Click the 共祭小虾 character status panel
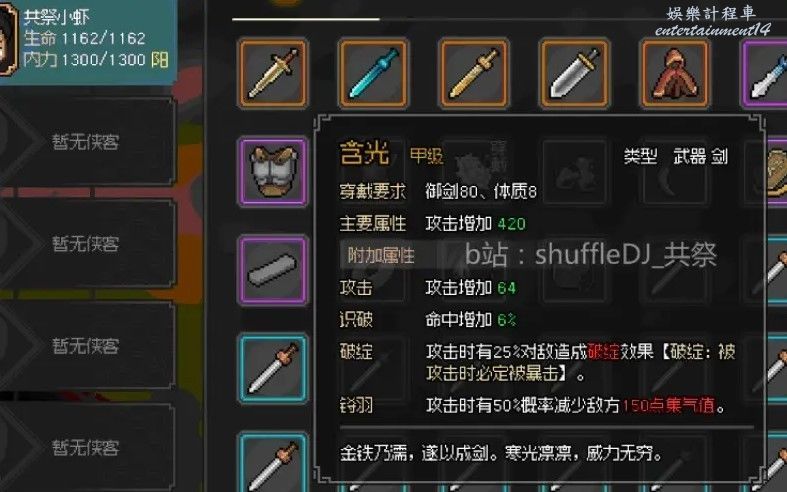Image resolution: width=787 pixels, height=492 pixels. [x=88, y=41]
